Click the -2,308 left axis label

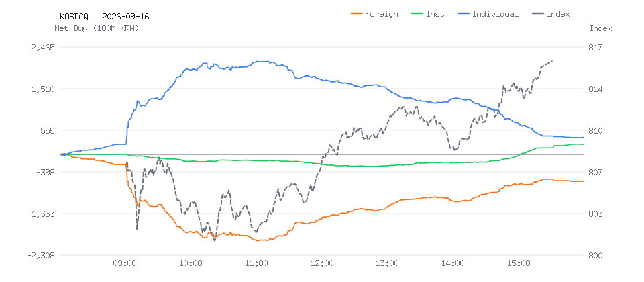40,256
